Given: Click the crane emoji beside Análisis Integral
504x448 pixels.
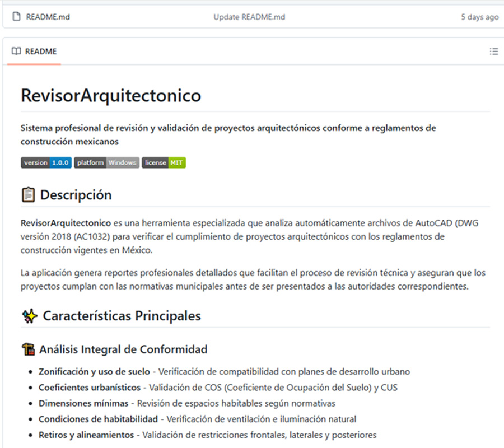Looking at the screenshot, I should click(x=29, y=349).
